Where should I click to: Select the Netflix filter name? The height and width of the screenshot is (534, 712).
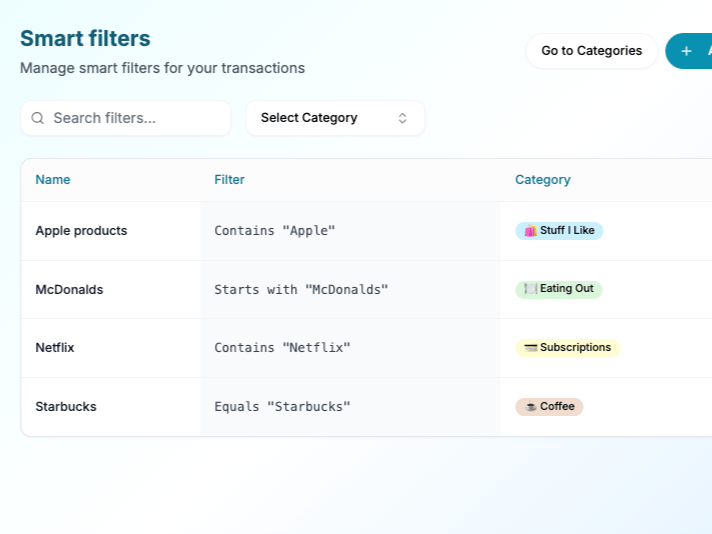point(54,348)
